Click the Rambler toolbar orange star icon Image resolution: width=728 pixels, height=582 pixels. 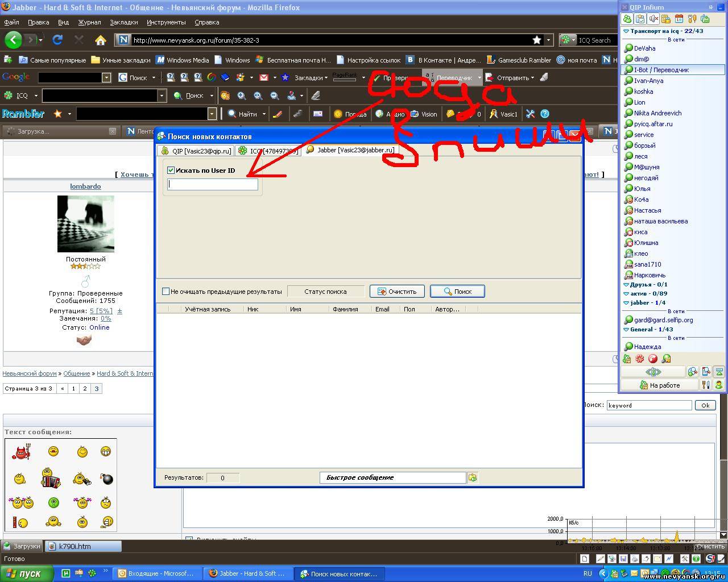point(57,114)
